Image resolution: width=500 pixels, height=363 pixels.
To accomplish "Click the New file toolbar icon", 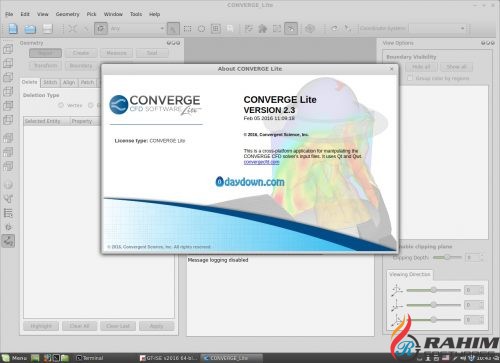I will 13,29.
